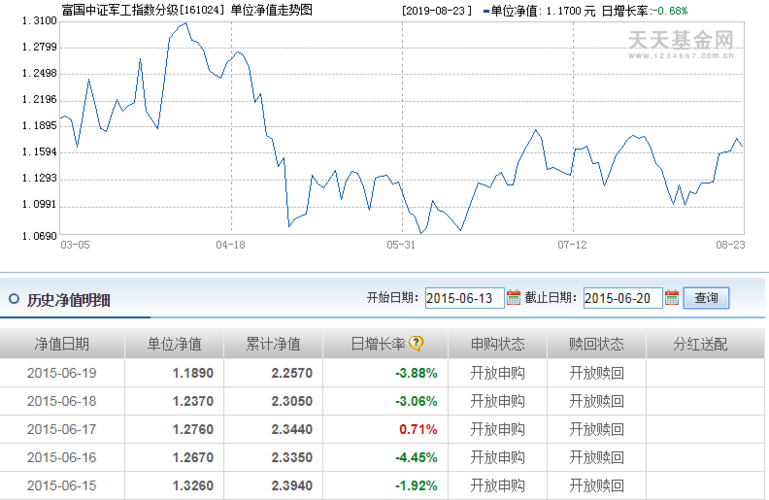The height and width of the screenshot is (500, 769).
Task: Select the date cell 2015-06-17
Action: tap(62, 429)
